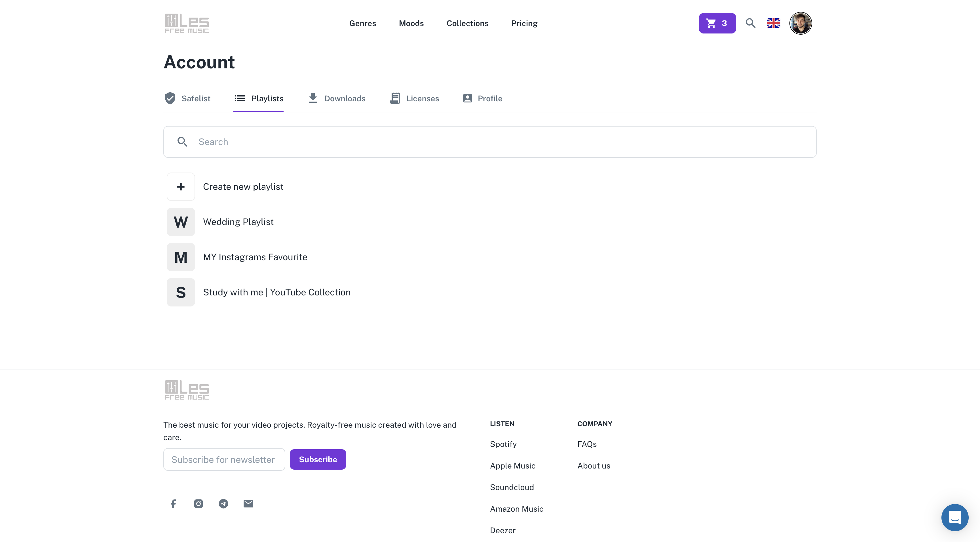Open the Wedding Playlist
Image resolution: width=980 pixels, height=542 pixels.
(x=238, y=222)
